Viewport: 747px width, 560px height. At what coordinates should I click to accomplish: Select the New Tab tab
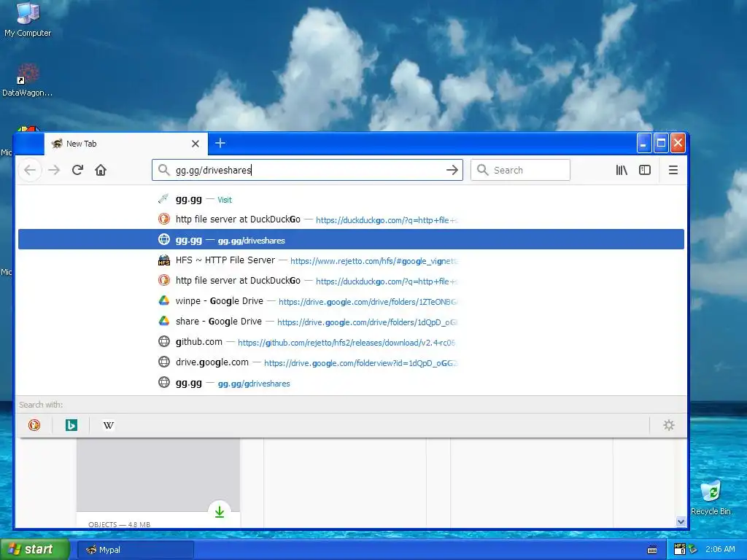point(126,144)
